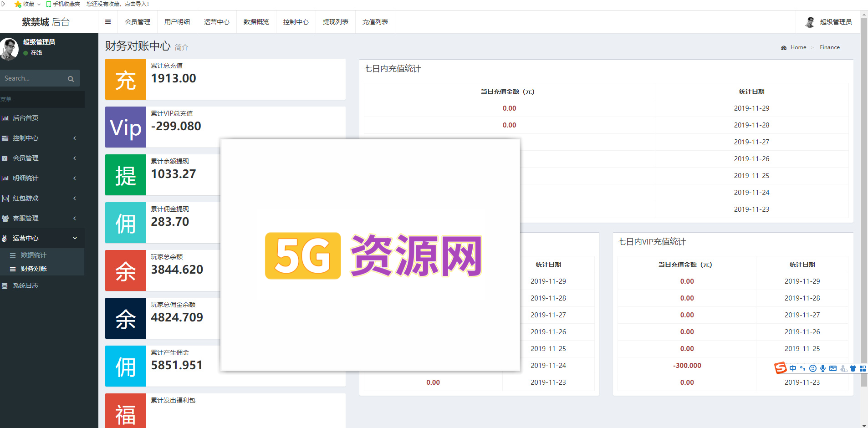Click the red 福 welfare packet tile icon
Image resolution: width=868 pixels, height=428 pixels.
[126, 411]
